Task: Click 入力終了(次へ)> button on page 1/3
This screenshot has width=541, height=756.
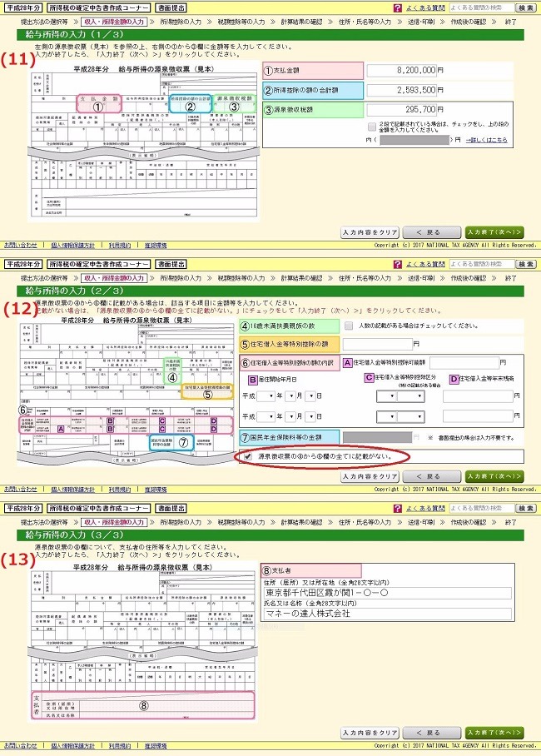Action: [x=494, y=233]
